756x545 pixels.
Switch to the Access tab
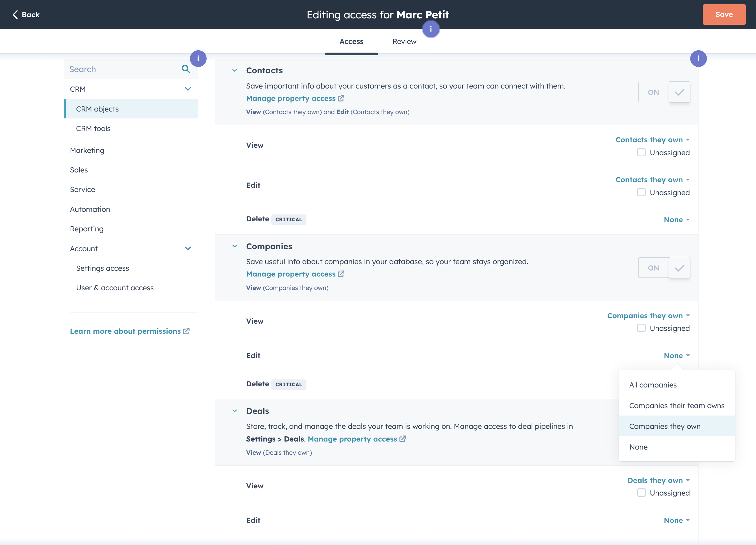pos(351,41)
